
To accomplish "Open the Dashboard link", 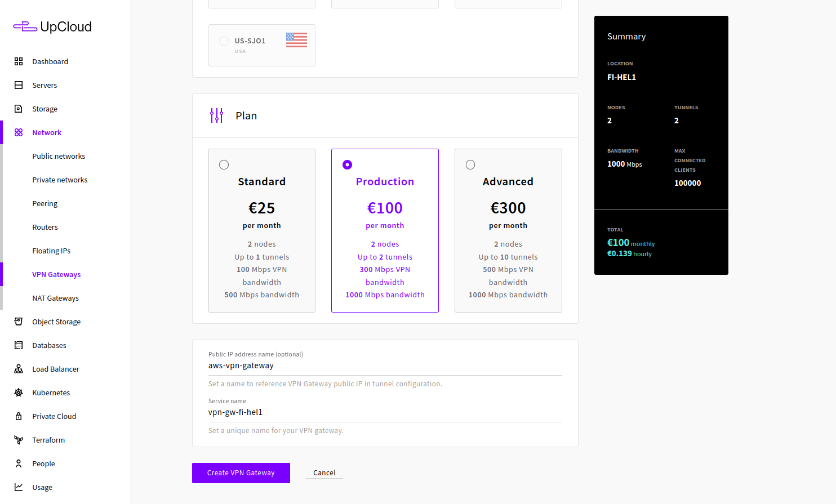I will pyautogui.click(x=50, y=61).
